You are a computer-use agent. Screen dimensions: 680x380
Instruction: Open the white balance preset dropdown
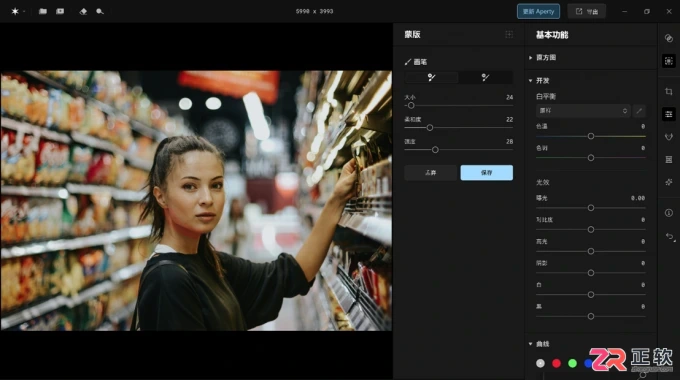pos(583,111)
